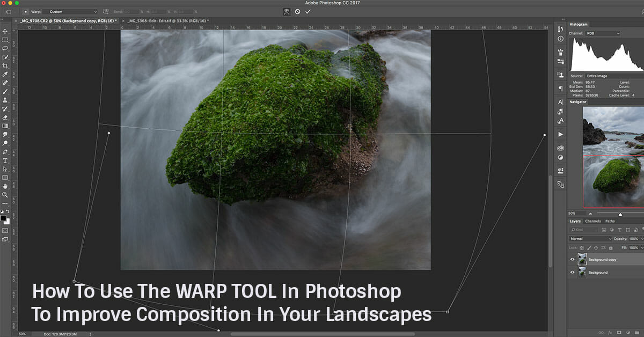Switch between free transform and warp modes

[287, 11]
